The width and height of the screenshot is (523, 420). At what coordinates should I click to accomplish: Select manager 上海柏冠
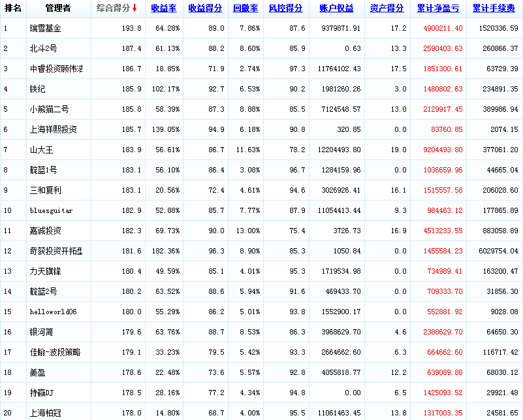pos(45,413)
